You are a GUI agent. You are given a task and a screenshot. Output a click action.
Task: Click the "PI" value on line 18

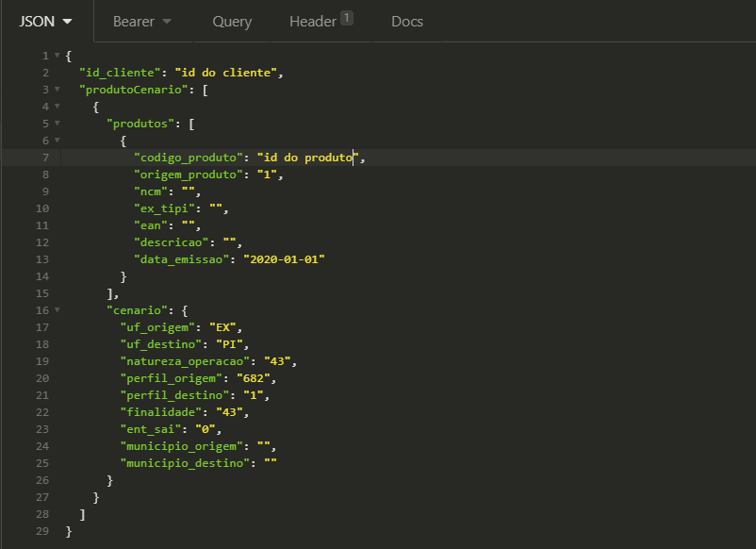229,344
